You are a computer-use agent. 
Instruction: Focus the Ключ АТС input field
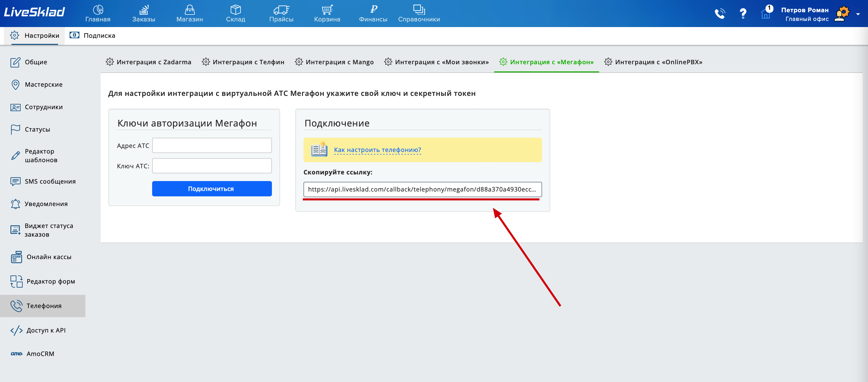tap(212, 166)
